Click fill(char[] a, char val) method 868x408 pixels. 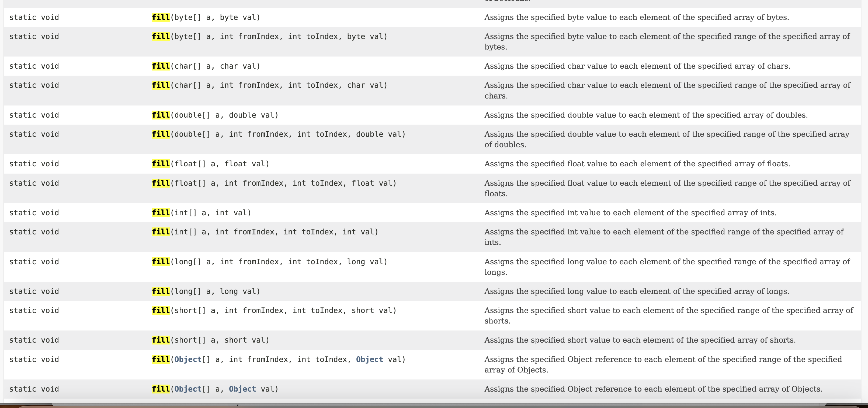pyautogui.click(x=161, y=66)
